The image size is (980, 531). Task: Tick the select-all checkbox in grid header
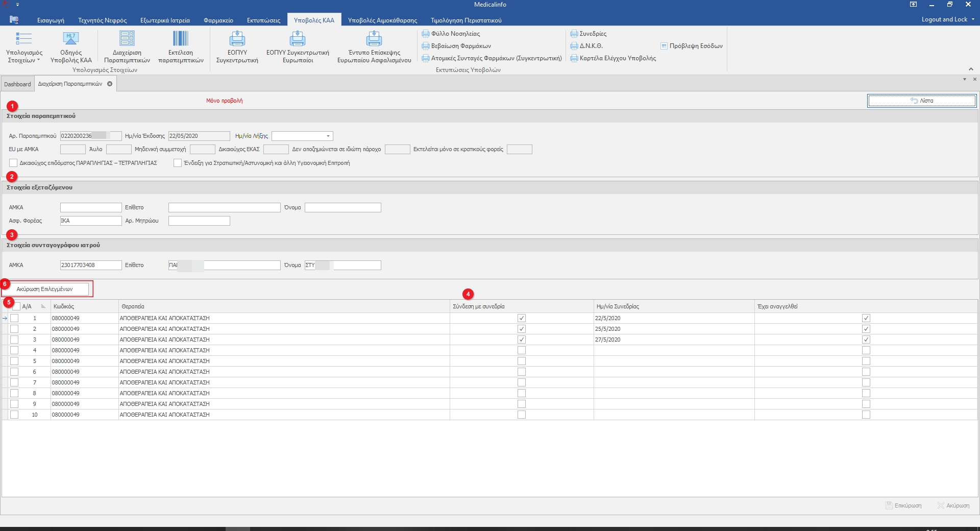16,306
